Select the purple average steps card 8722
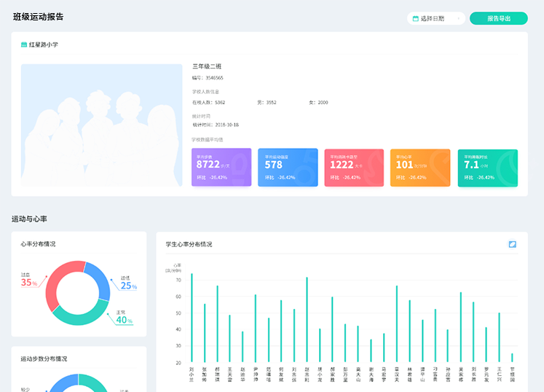 pyautogui.click(x=221, y=168)
